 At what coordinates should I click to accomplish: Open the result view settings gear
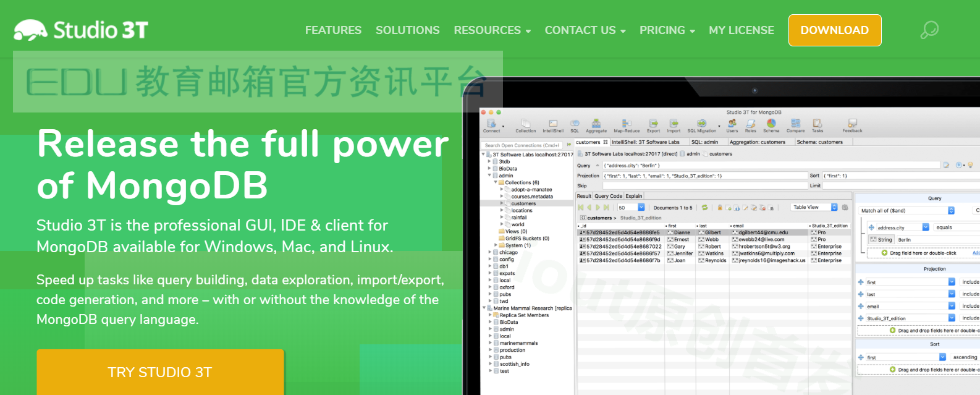(x=845, y=207)
